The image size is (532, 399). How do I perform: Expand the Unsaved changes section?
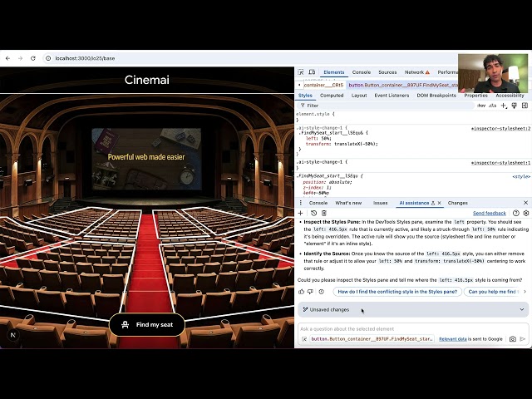coord(413,309)
